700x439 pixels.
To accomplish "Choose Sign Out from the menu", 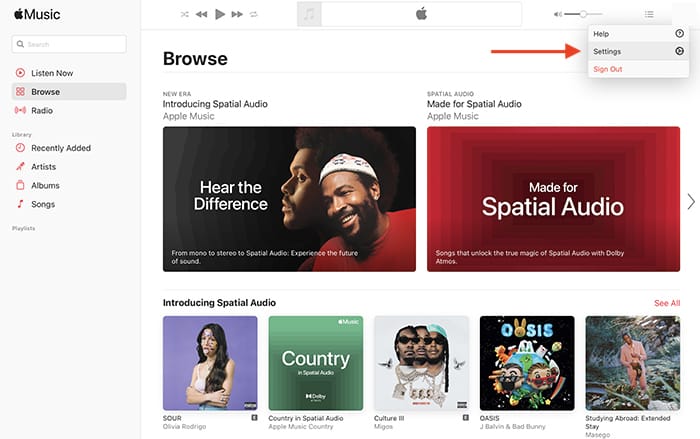I will click(638, 69).
